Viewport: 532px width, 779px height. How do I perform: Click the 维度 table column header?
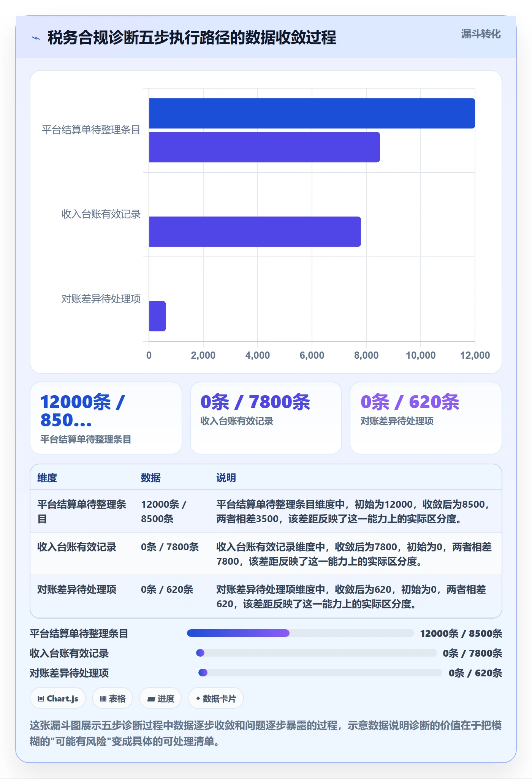[47, 478]
